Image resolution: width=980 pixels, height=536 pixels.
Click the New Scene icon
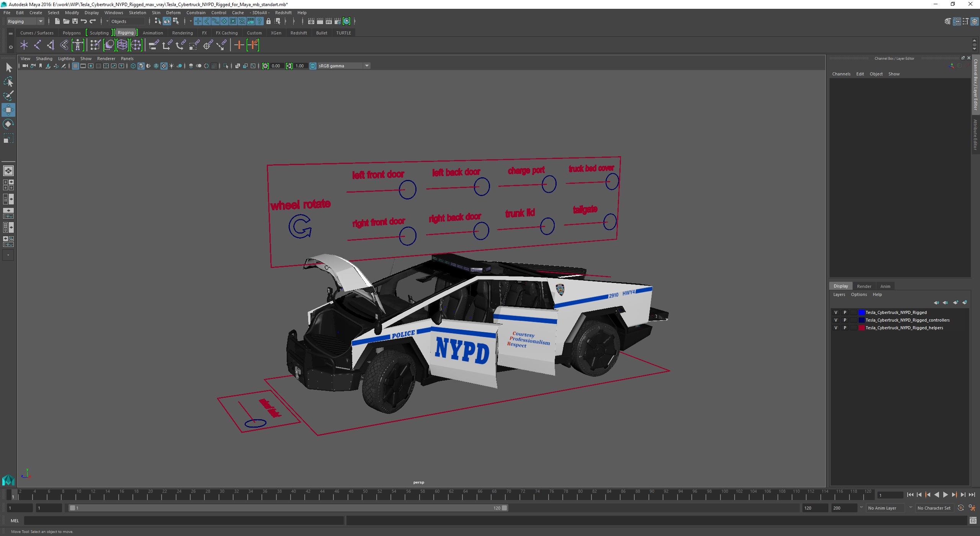click(57, 21)
